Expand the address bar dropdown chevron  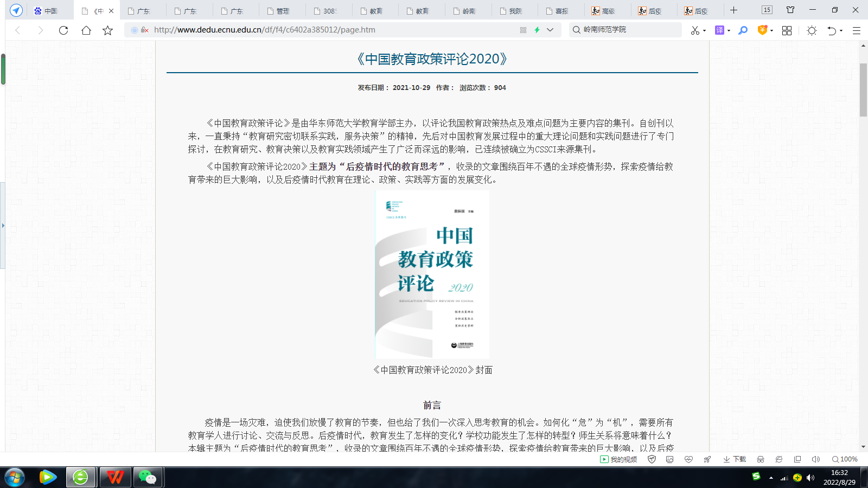(x=550, y=30)
